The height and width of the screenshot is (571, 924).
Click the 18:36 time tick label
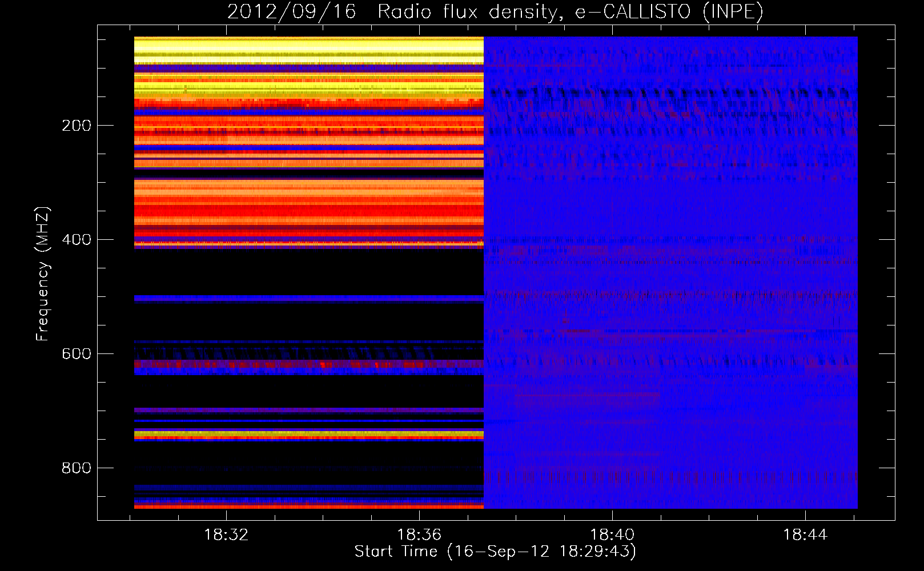419,535
